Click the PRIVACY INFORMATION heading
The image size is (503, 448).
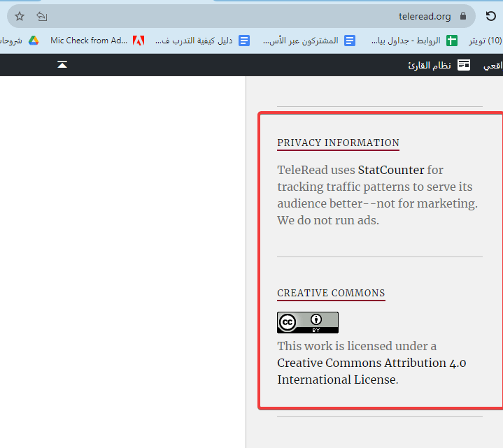[x=338, y=143]
